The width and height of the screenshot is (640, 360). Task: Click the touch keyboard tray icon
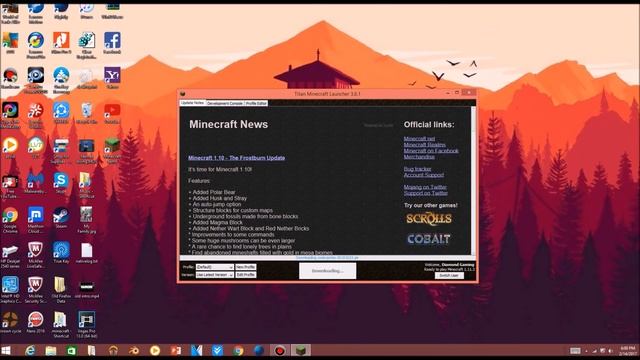point(575,351)
